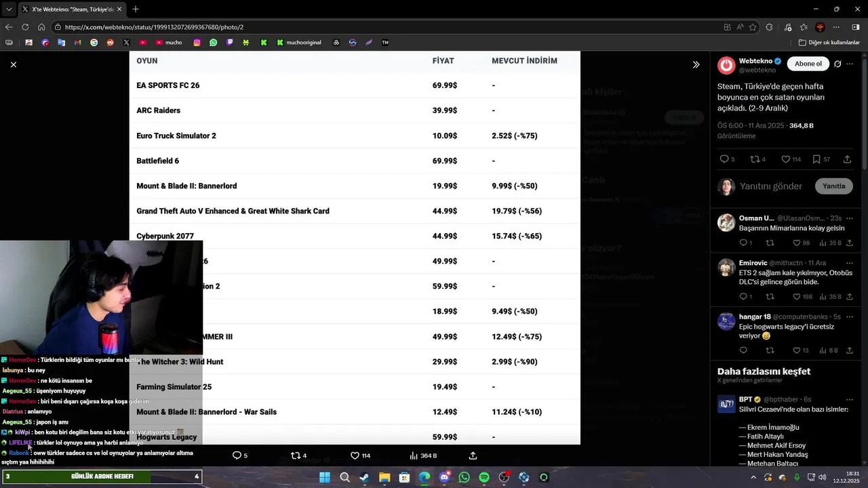Open more options on Osman U.'s reply
868x488 pixels.
coord(850,218)
